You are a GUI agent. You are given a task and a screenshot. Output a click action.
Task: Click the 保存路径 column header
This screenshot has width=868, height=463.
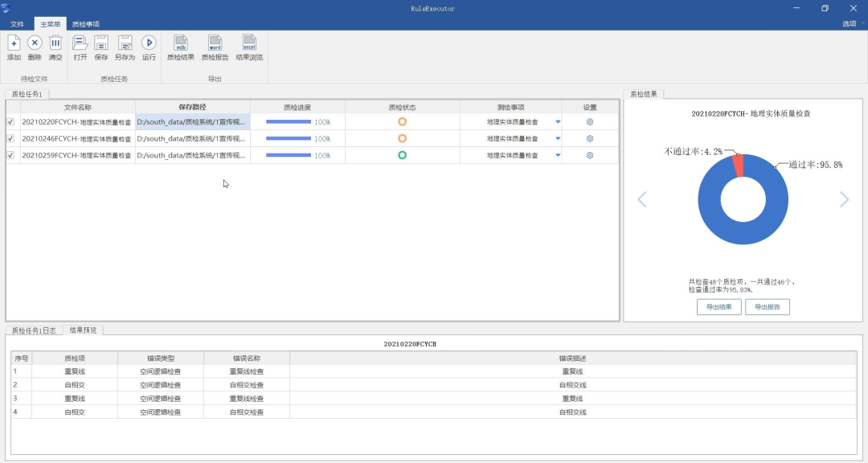[x=193, y=108]
